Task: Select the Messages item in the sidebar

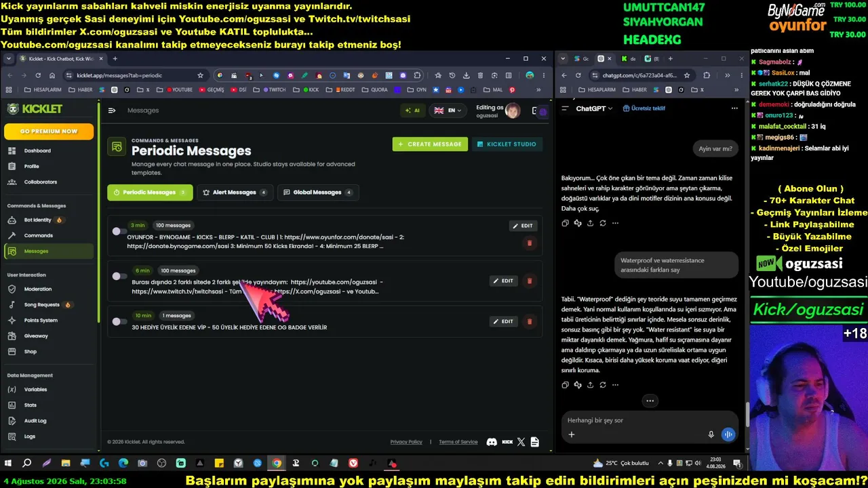Action: coord(49,251)
